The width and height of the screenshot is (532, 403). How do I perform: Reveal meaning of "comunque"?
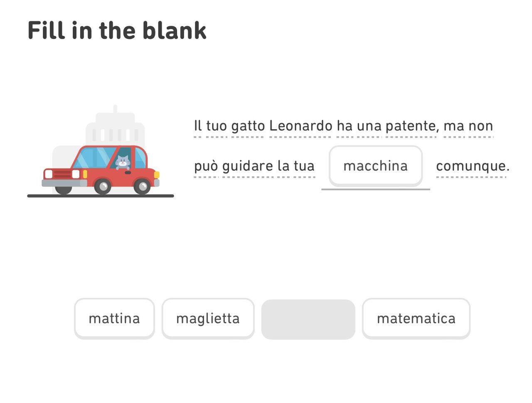[472, 166]
